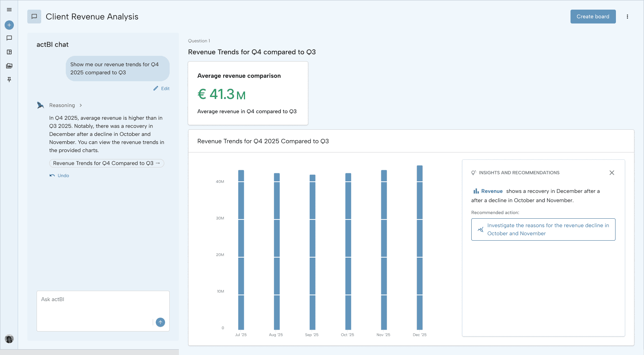Open the image gallery icon in sidebar
Viewport: 644px width, 355px height.
click(x=9, y=66)
